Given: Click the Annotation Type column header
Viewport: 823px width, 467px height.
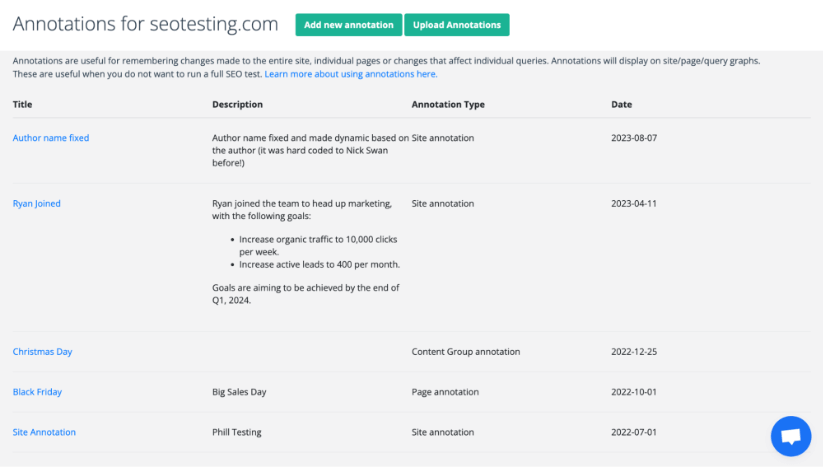Looking at the screenshot, I should (448, 104).
